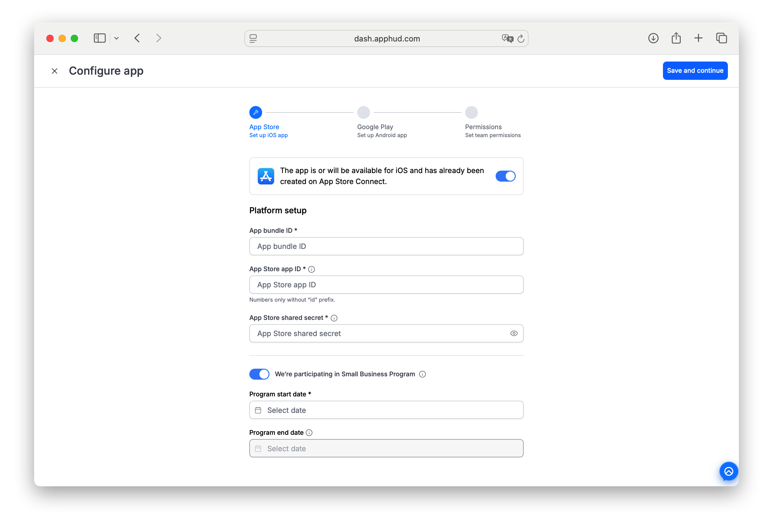Click the 'Set team permissions' text
773x532 pixels.
coord(493,135)
